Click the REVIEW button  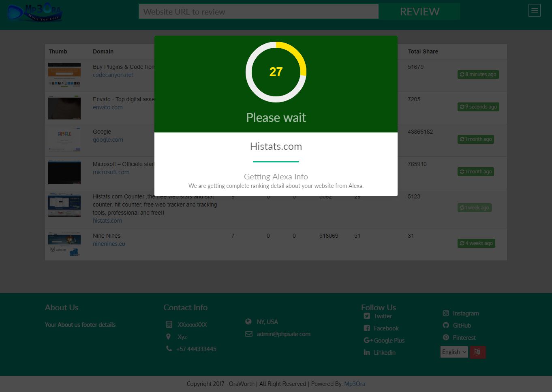[x=419, y=12]
